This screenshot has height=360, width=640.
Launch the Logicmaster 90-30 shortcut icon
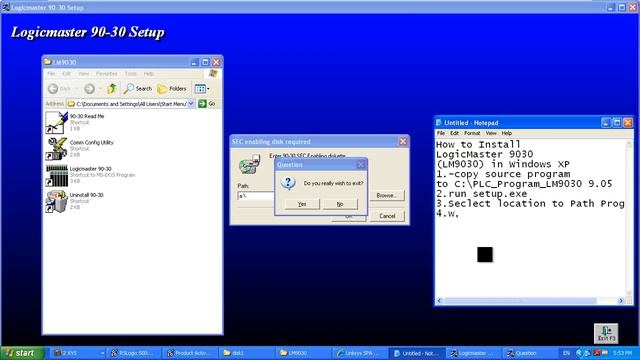pyautogui.click(x=56, y=175)
